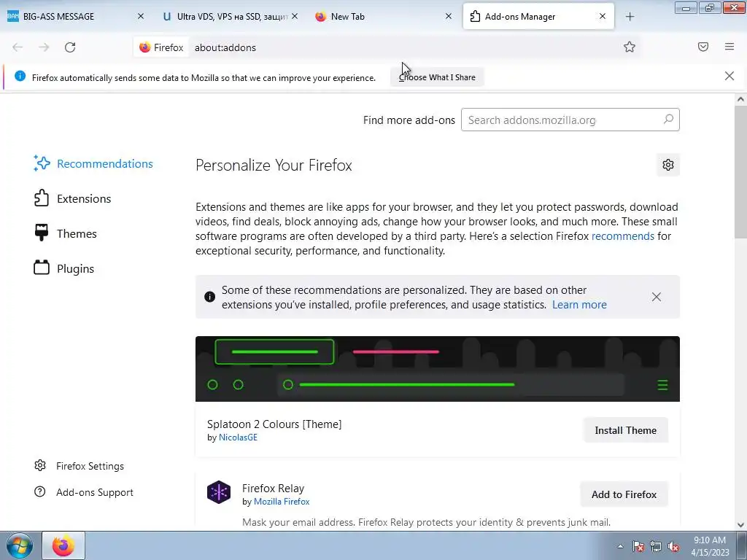Click the Splatoon 2 Colours theme preview
Viewport: 747px width, 560px height.
438,368
